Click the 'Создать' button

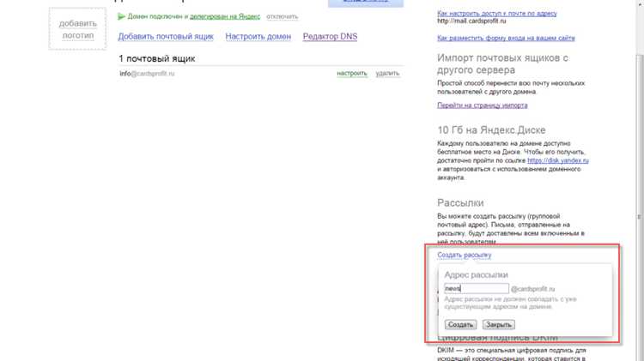click(x=460, y=324)
